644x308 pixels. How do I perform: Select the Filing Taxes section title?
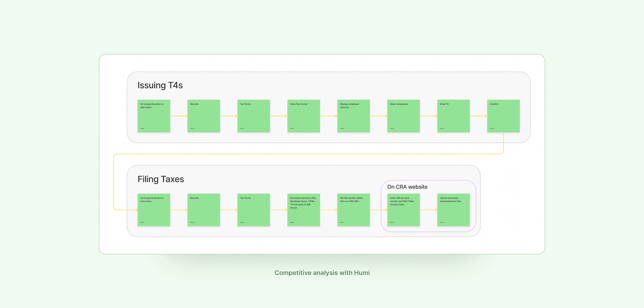(161, 179)
